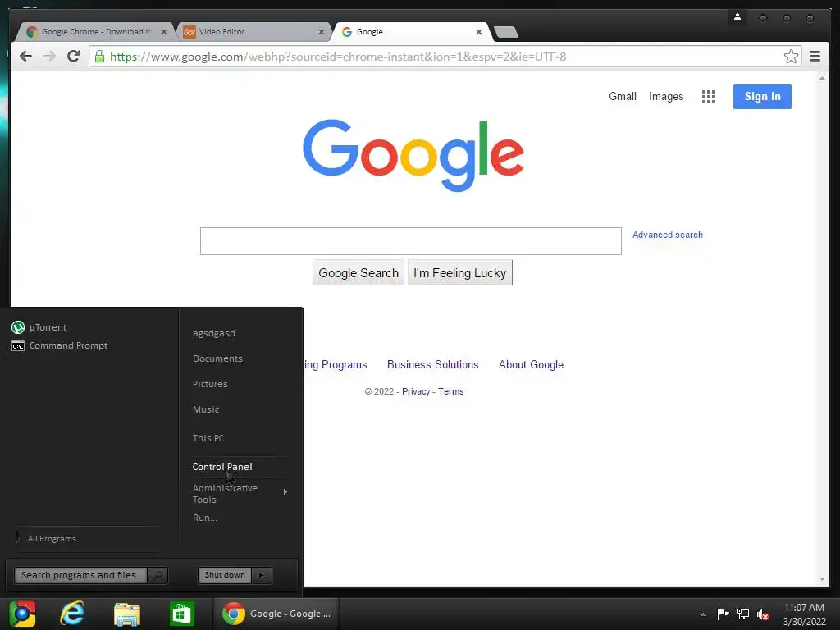Open This PC from the Start menu
This screenshot has width=840, height=630.
[208, 438]
